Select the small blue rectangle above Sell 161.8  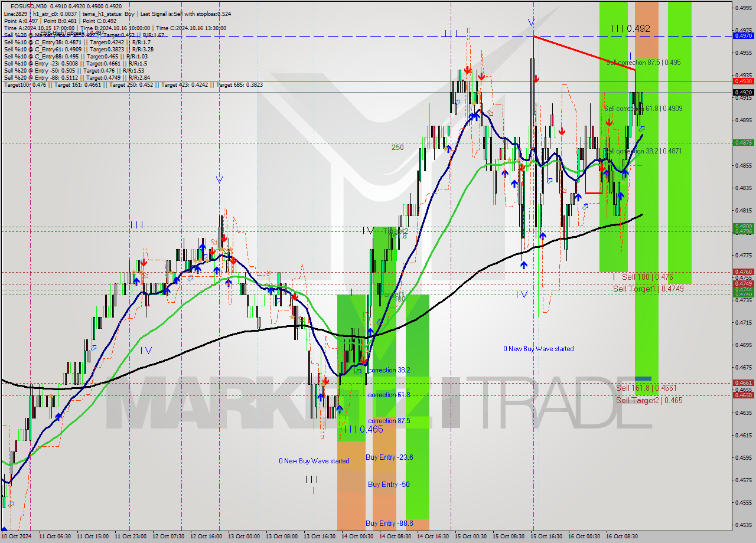click(x=643, y=378)
